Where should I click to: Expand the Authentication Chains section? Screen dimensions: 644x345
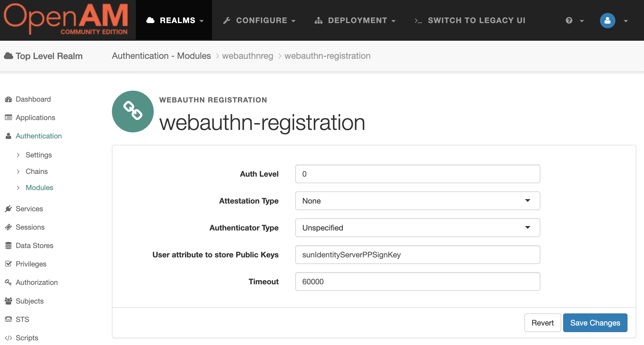pos(36,171)
